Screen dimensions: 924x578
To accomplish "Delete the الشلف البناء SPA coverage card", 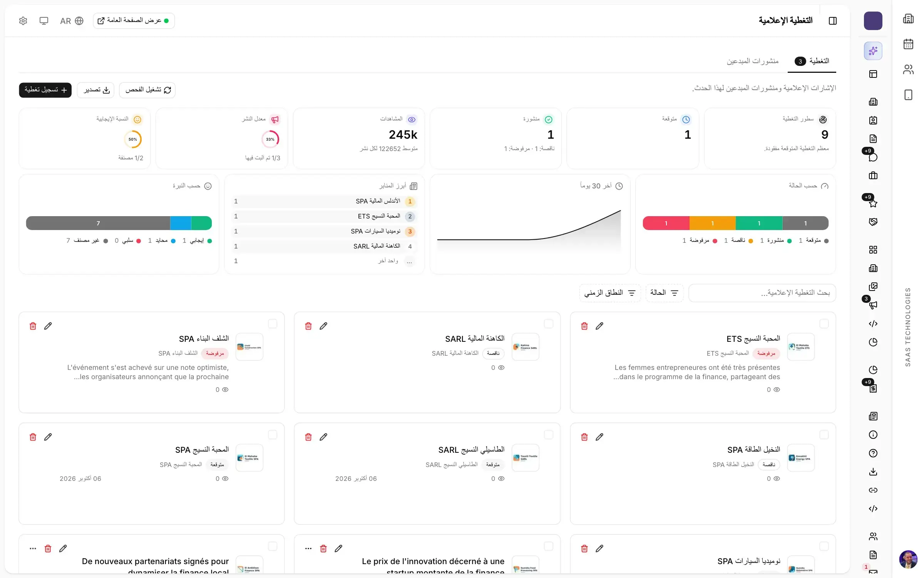I will [33, 326].
